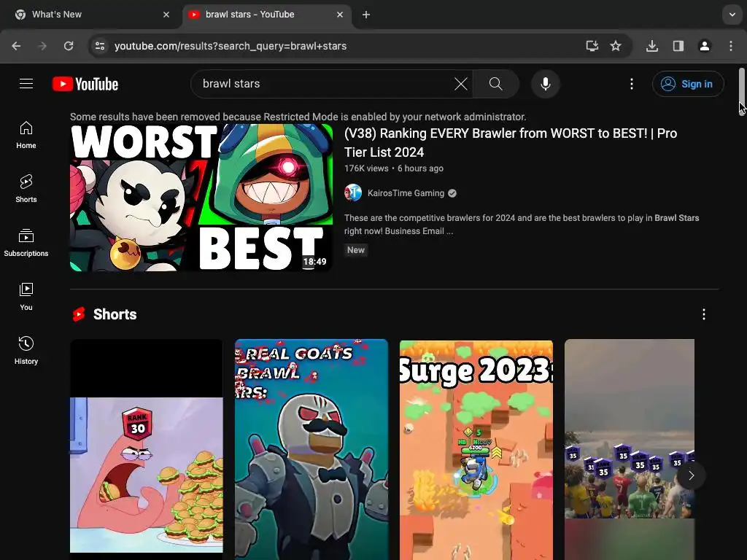
Task: Open Subscriptions in sidebar
Action: (x=26, y=242)
